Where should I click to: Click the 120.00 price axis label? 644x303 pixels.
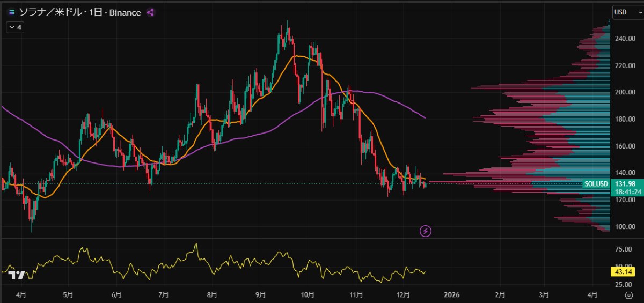(x=626, y=199)
